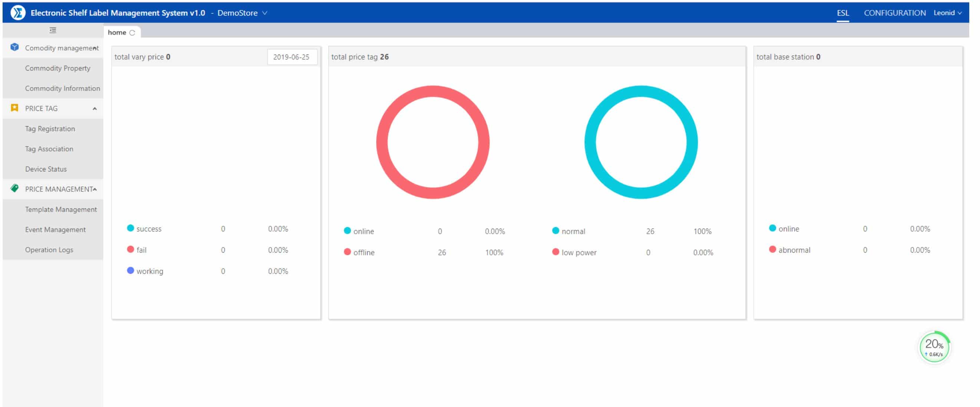Collapse the PRICE TAG menu section
The height and width of the screenshot is (407, 980).
[95, 109]
